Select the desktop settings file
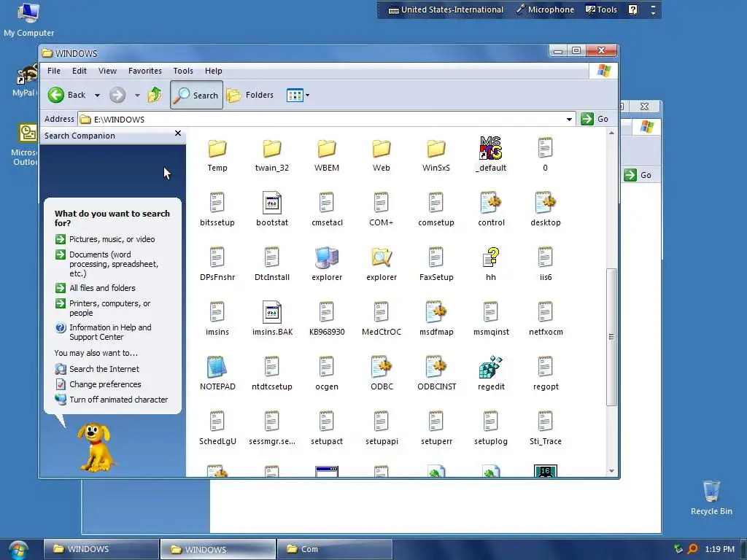Screen dimensions: 747x560 (x=546, y=209)
